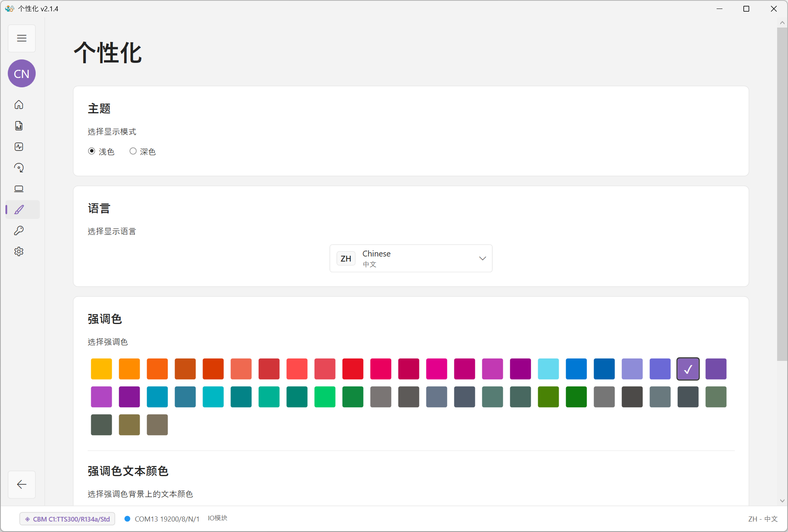788x532 pixels.
Task: Click the vertical scrollbar thumb
Action: click(x=782, y=194)
